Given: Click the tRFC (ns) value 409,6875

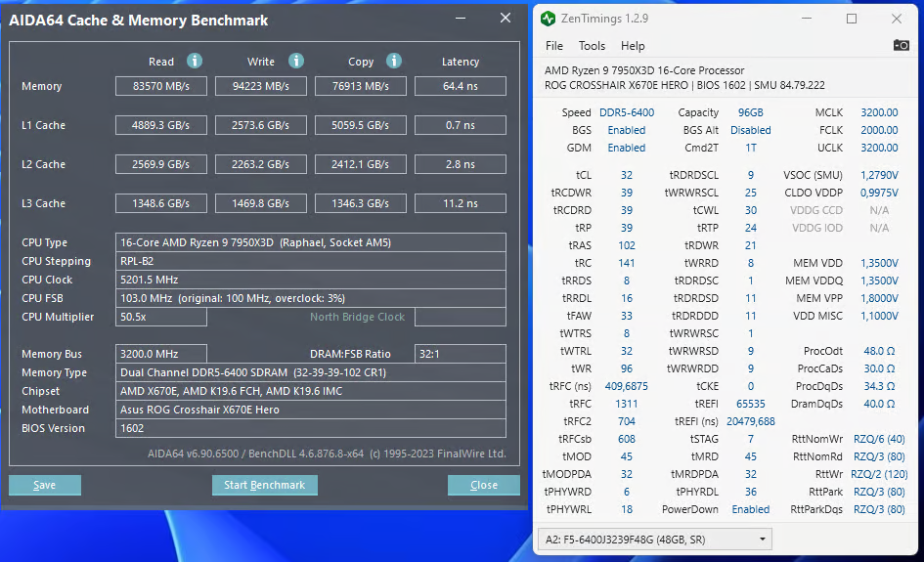Looking at the screenshot, I should click(x=627, y=386).
